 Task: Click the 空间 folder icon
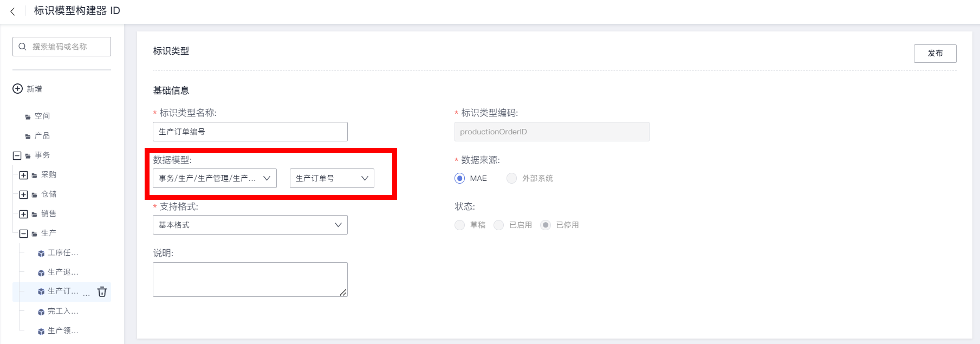click(28, 116)
